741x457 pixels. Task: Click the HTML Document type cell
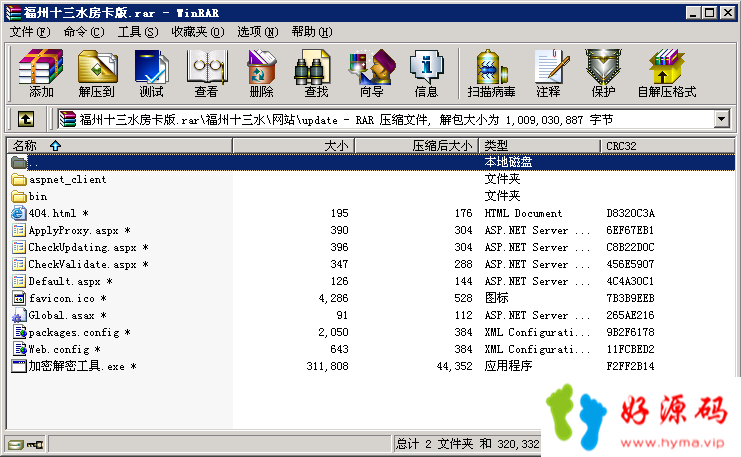(x=523, y=214)
